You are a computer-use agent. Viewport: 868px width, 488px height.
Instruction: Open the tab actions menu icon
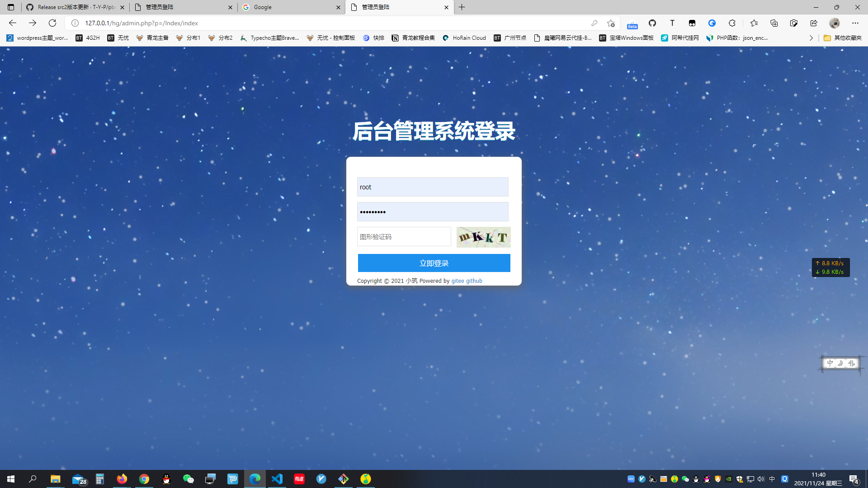click(11, 7)
